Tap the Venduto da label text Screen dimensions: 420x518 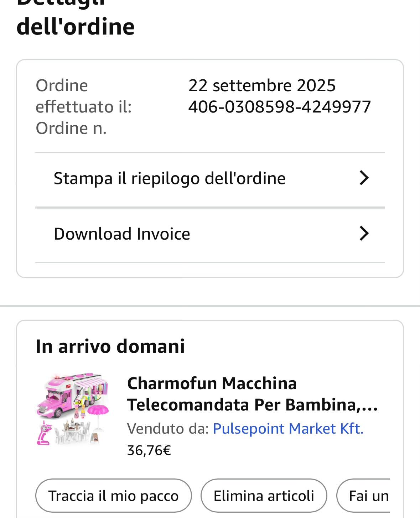(x=167, y=429)
